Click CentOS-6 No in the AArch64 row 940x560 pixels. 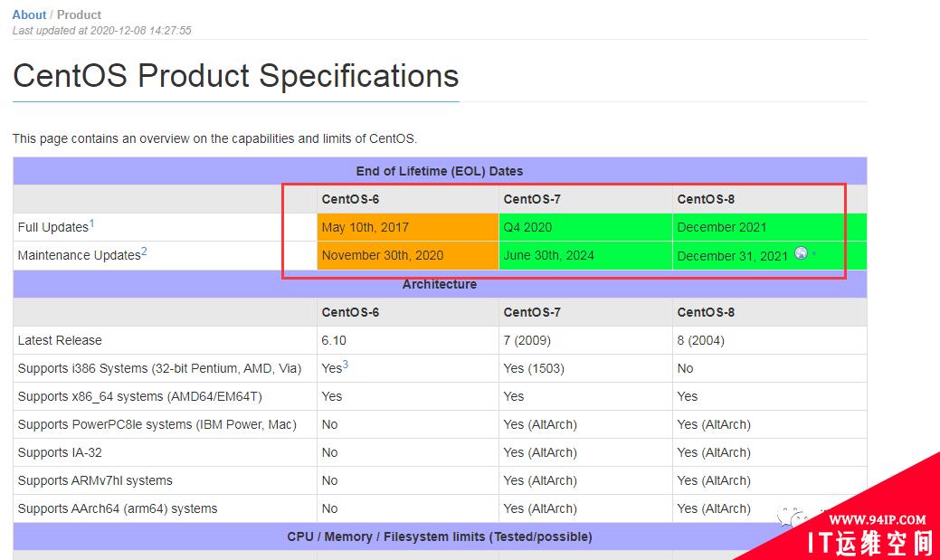(x=329, y=509)
